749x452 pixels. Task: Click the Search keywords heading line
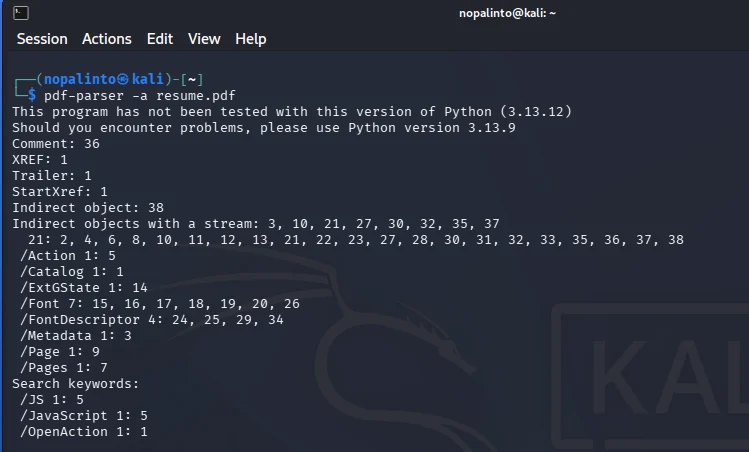click(x=75, y=384)
